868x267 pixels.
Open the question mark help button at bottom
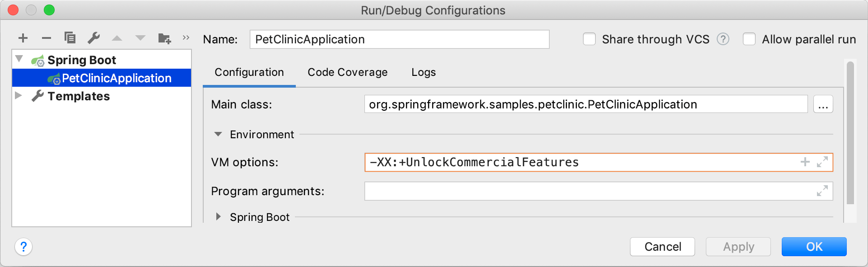(x=23, y=247)
